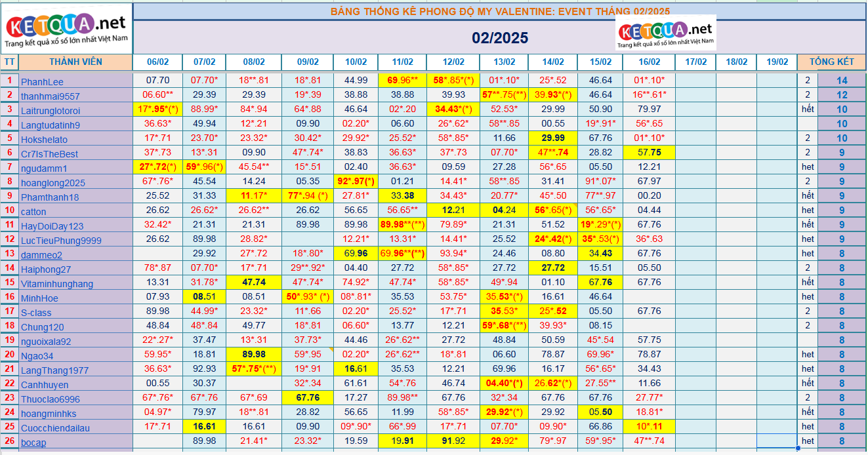Select the 09/02 date header
Image resolution: width=868 pixels, height=455 pixels.
(308, 62)
